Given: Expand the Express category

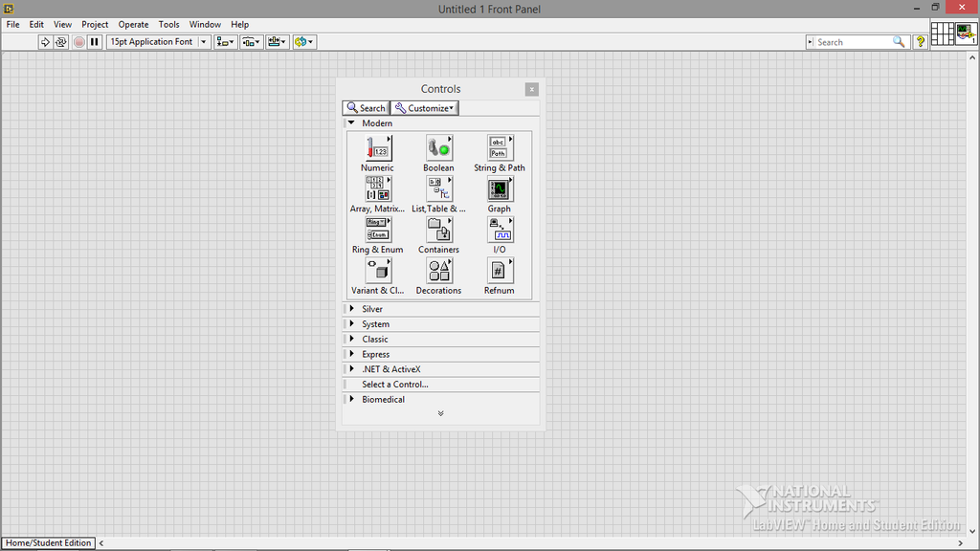Looking at the screenshot, I should tap(351, 354).
